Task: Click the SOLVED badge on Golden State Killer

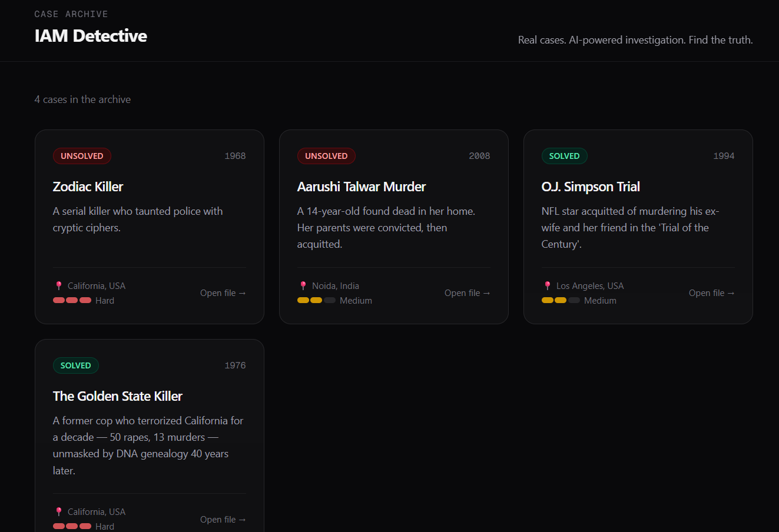Action: (x=75, y=365)
